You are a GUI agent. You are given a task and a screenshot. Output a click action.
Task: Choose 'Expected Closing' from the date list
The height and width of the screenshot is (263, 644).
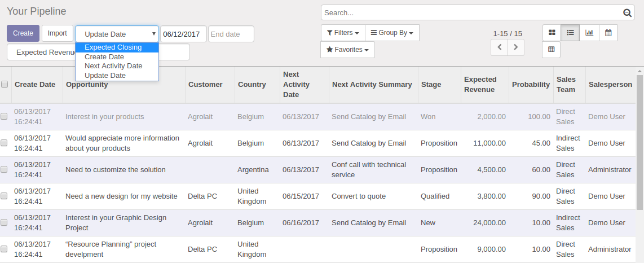(x=113, y=47)
